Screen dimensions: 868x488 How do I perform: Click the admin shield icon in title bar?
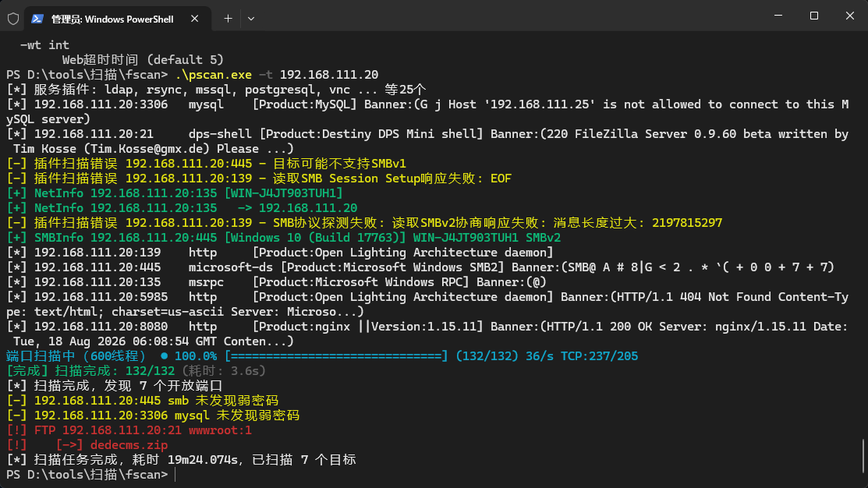tap(13, 19)
